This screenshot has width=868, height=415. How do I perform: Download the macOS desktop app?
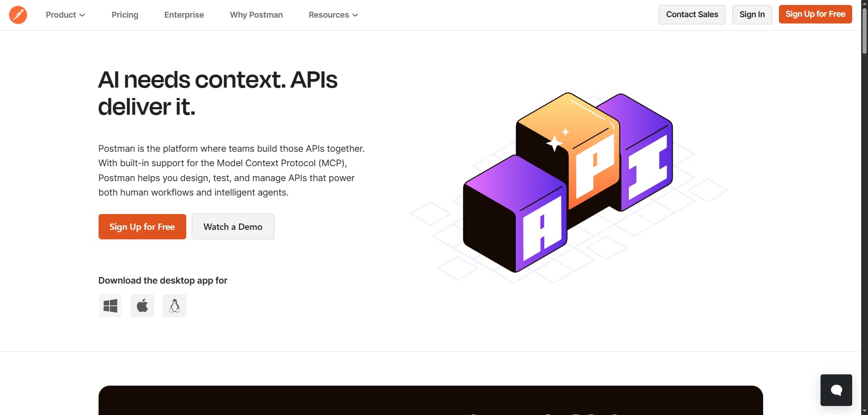point(142,306)
